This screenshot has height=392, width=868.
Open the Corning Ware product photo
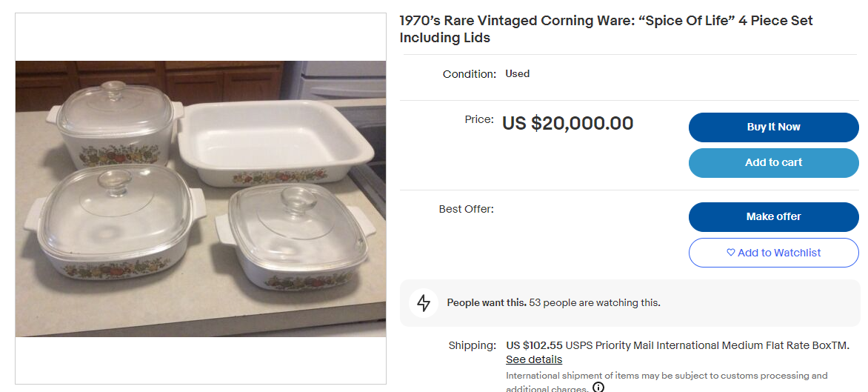pos(201,199)
